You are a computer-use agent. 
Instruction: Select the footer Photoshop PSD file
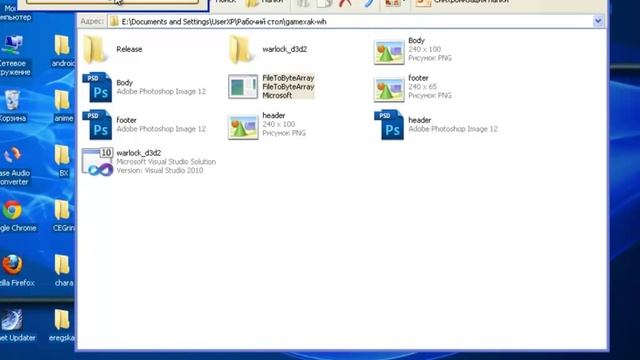(144, 124)
